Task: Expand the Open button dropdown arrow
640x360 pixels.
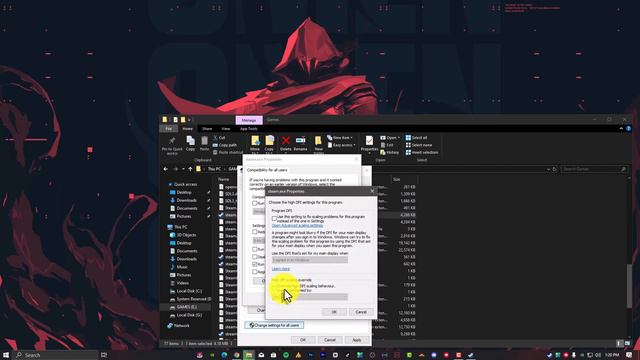Action: coord(399,138)
